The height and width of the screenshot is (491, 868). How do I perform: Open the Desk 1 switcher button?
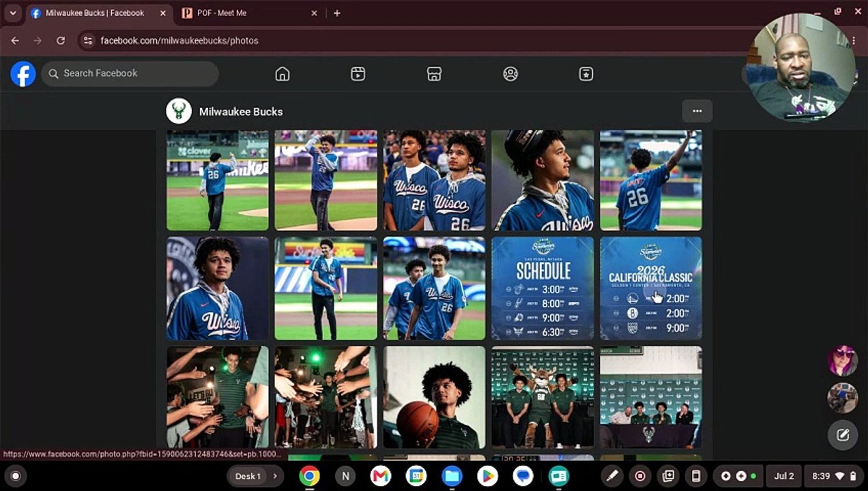coord(248,476)
